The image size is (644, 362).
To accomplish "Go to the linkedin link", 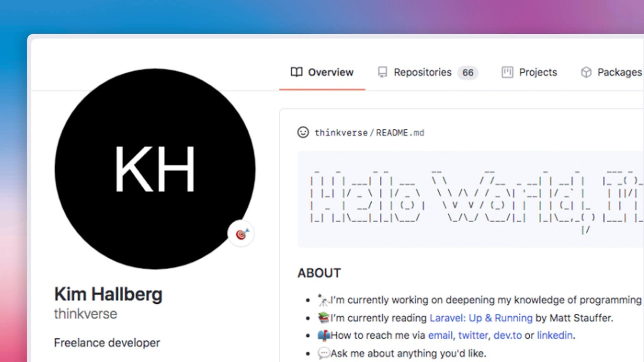I will (554, 335).
